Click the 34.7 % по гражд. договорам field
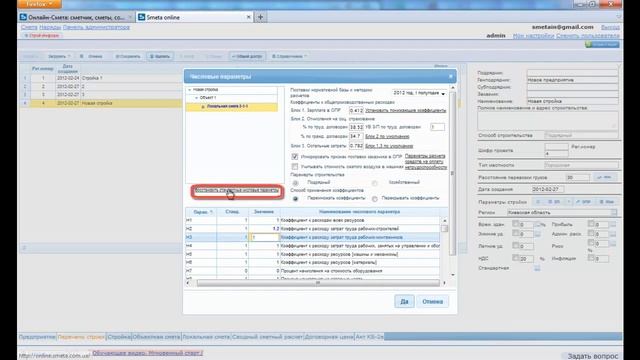Screen dimensions: 640x360 pos(356,136)
